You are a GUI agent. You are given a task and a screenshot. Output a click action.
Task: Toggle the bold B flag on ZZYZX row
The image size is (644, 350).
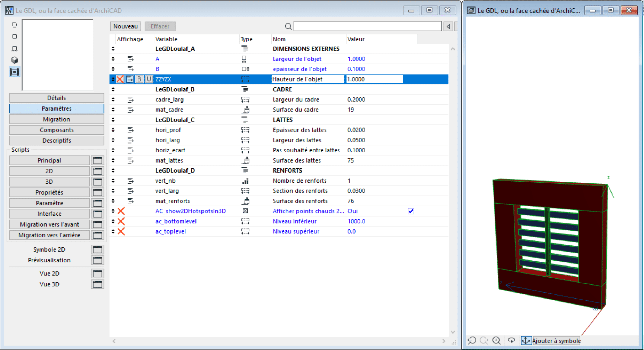[x=139, y=79]
